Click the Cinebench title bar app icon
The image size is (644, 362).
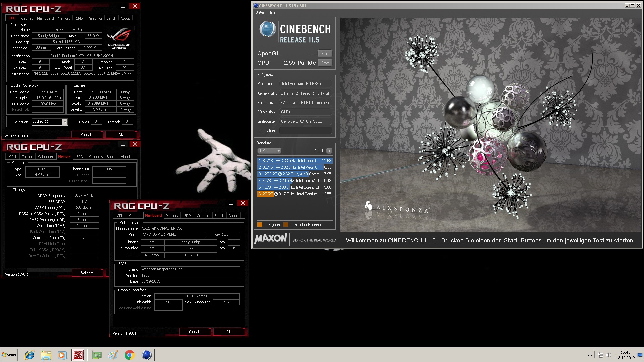coord(256,6)
